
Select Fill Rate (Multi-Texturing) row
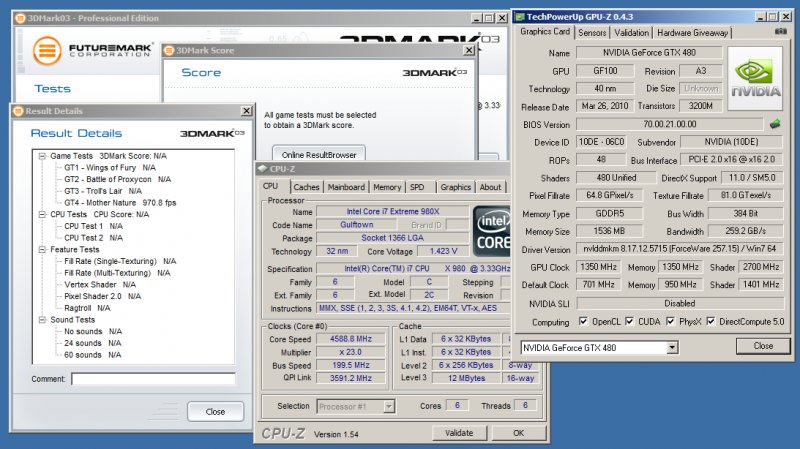(x=117, y=273)
